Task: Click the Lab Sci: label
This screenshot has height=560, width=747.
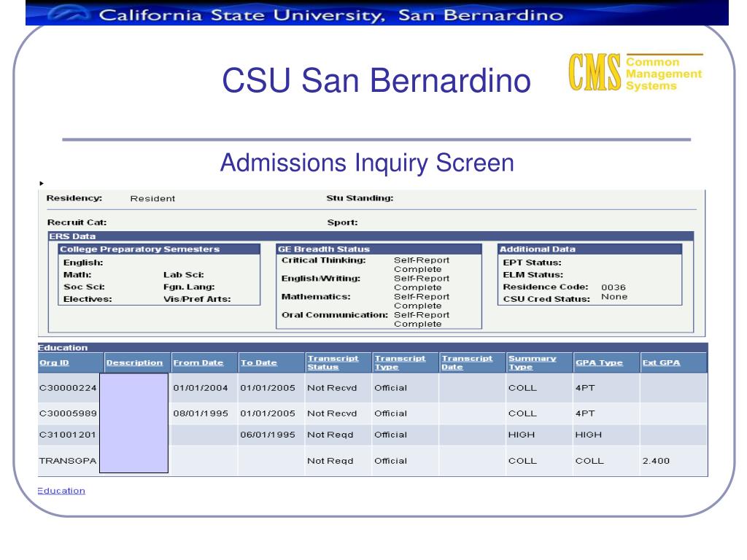Action: click(183, 275)
